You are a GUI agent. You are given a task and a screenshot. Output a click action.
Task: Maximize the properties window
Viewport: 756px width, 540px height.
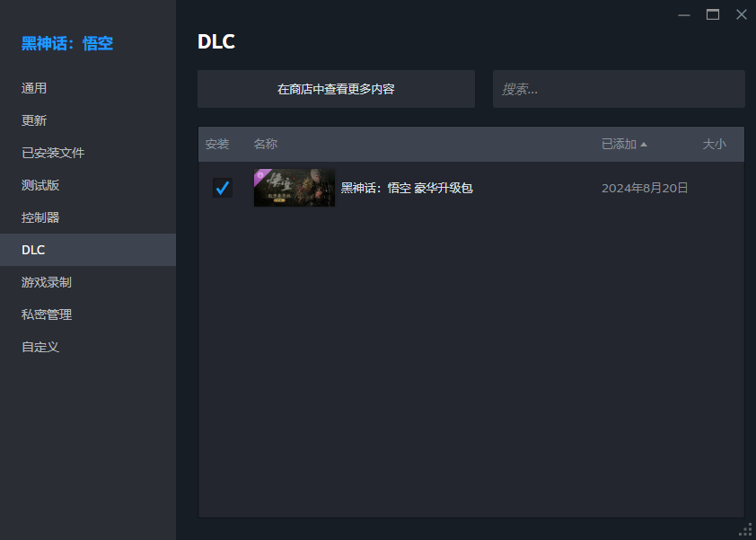[713, 15]
